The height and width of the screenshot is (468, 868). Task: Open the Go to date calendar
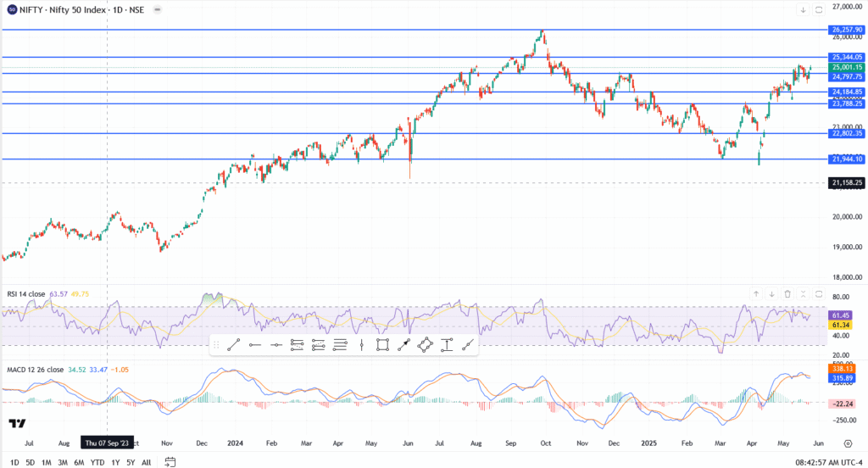click(x=170, y=462)
